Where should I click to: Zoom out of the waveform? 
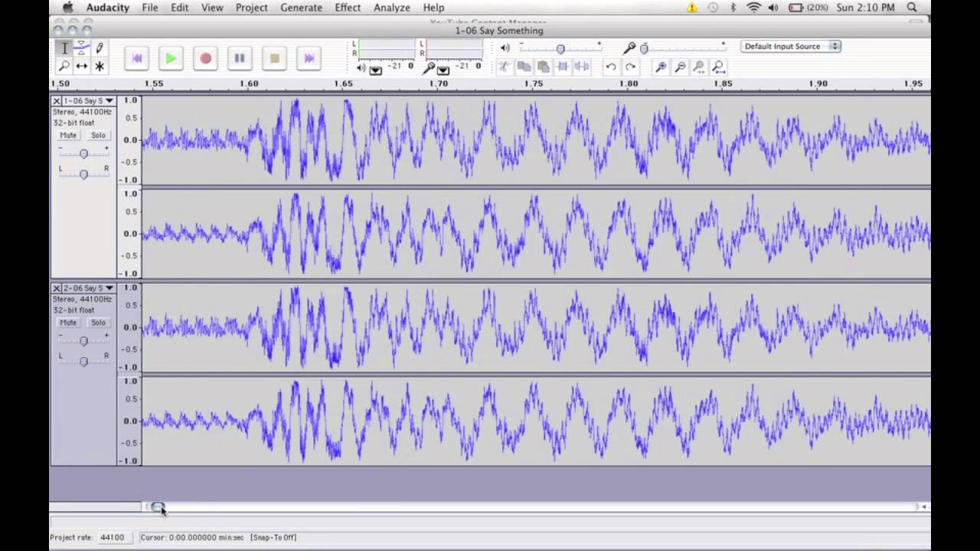pyautogui.click(x=680, y=67)
